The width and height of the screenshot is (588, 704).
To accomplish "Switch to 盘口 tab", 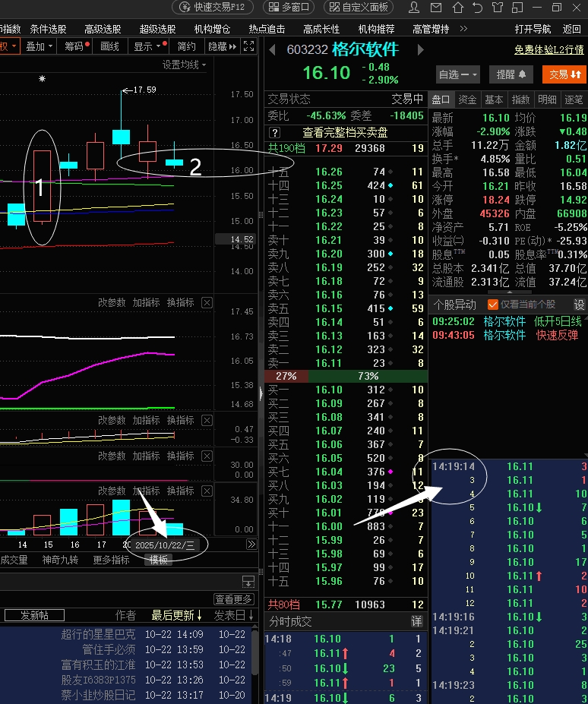I will (441, 99).
